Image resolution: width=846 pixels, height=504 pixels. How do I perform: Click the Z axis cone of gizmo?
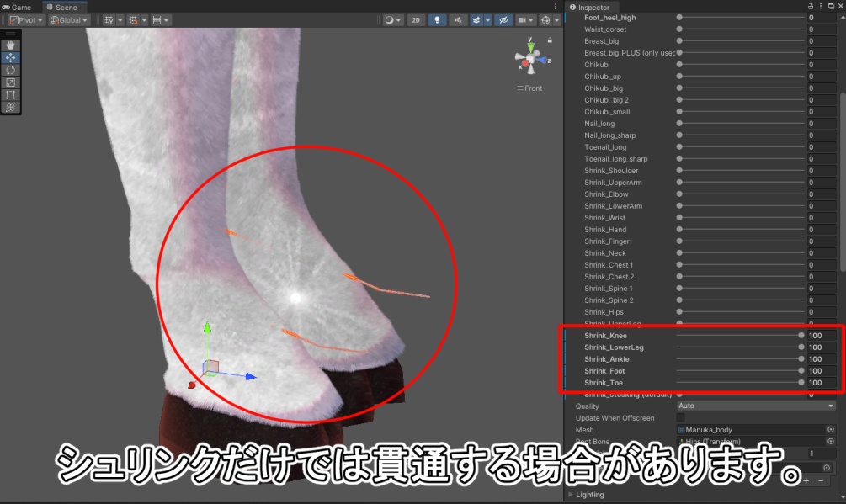542,61
